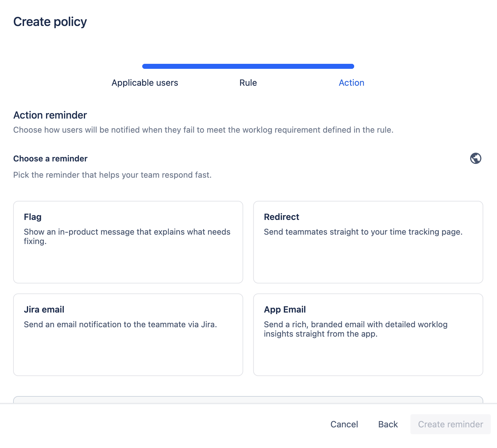Viewport: 497px width, 448px height.
Task: Click the 'Pick the reminder' helper text
Action: 112,175
